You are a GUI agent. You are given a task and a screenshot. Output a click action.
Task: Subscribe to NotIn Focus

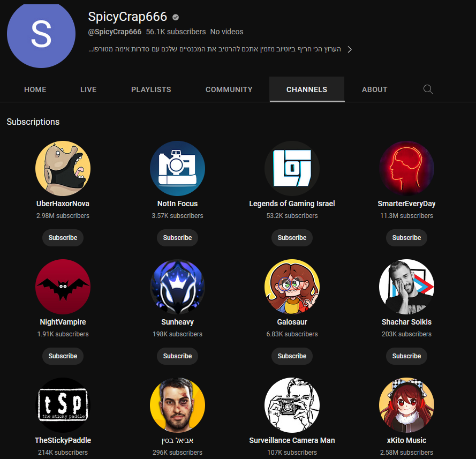178,238
